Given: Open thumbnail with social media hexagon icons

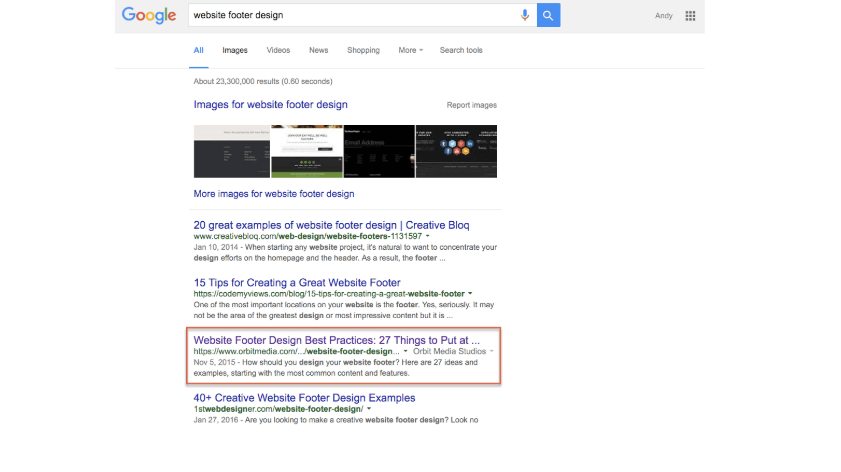Looking at the screenshot, I should click(456, 151).
